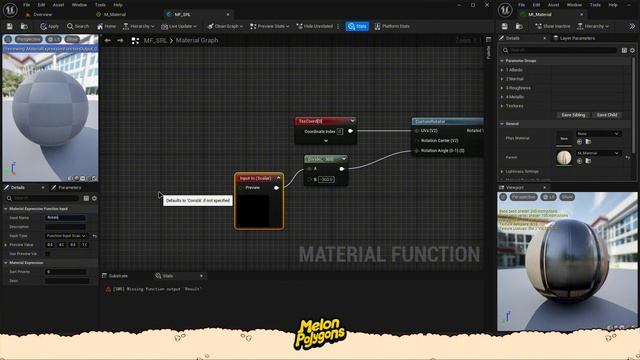Expand the 3 Roughness parameter group

point(502,88)
